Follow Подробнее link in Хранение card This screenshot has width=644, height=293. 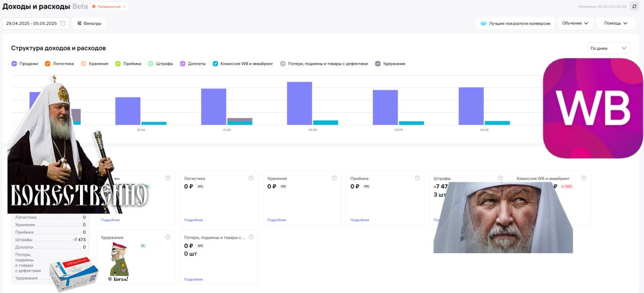tap(276, 220)
